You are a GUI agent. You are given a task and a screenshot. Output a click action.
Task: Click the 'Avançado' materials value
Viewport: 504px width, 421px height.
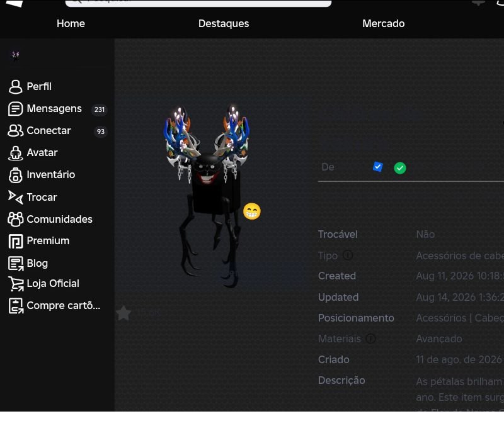[x=439, y=339]
